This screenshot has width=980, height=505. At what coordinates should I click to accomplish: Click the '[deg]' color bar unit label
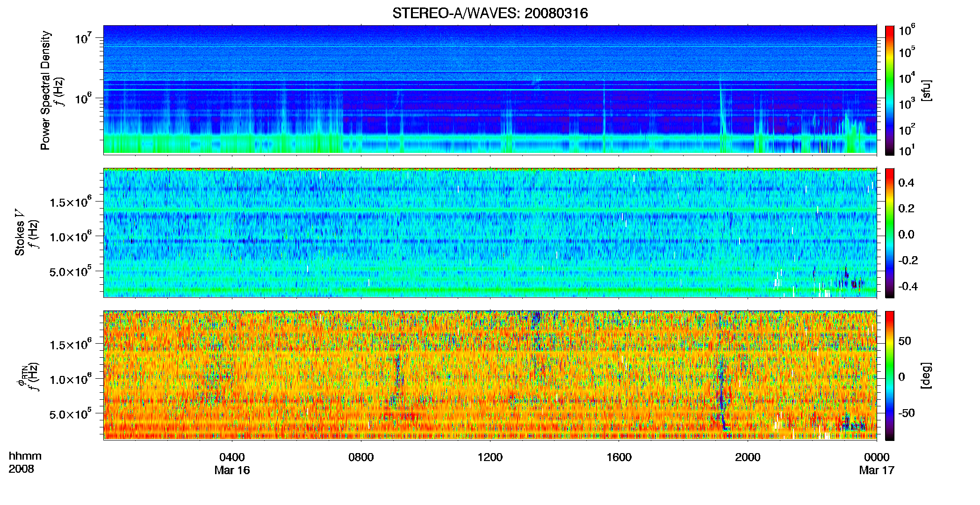click(926, 375)
